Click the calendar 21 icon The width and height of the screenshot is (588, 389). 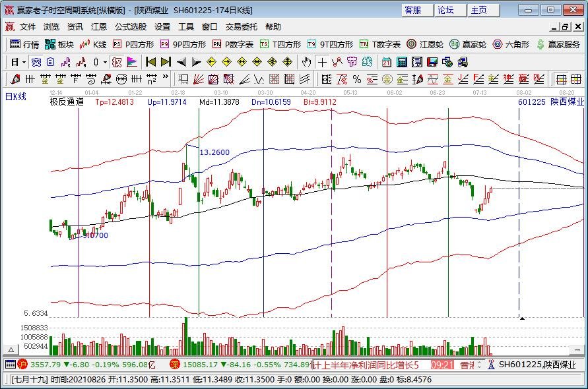point(386,62)
